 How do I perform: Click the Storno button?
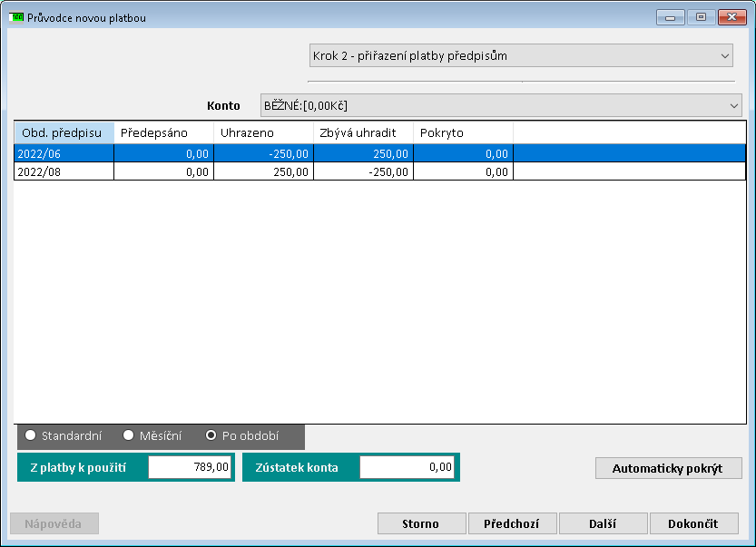click(421, 523)
